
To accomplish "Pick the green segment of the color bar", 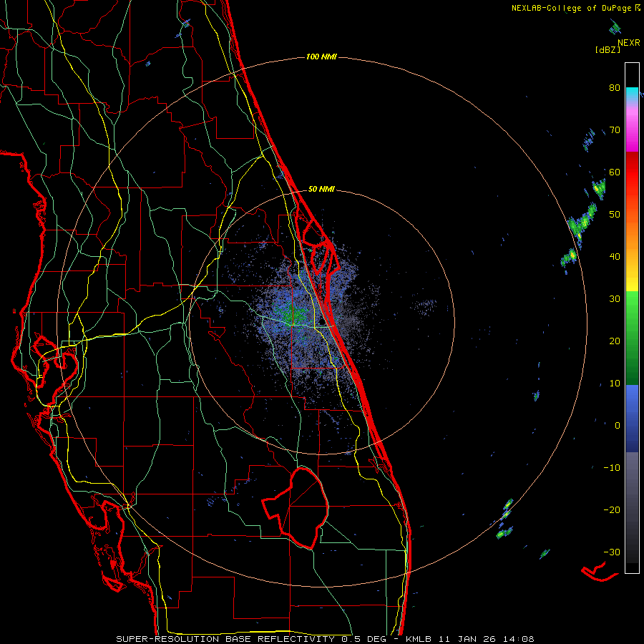I will (632, 338).
